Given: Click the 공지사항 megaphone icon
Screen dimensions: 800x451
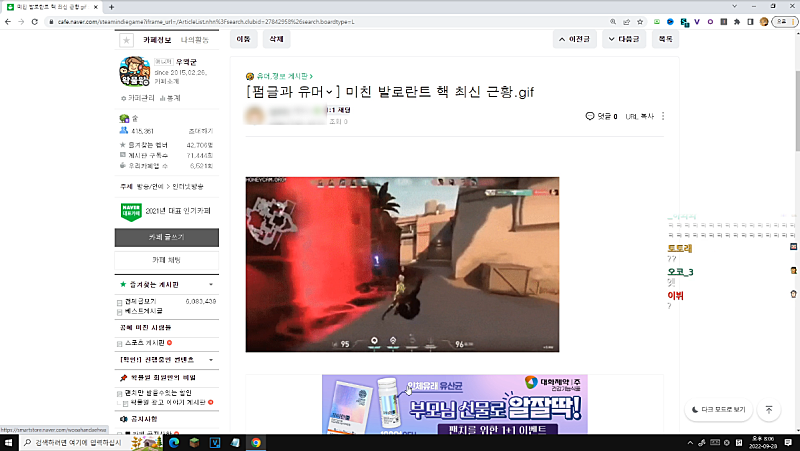Looking at the screenshot, I should click(x=123, y=419).
